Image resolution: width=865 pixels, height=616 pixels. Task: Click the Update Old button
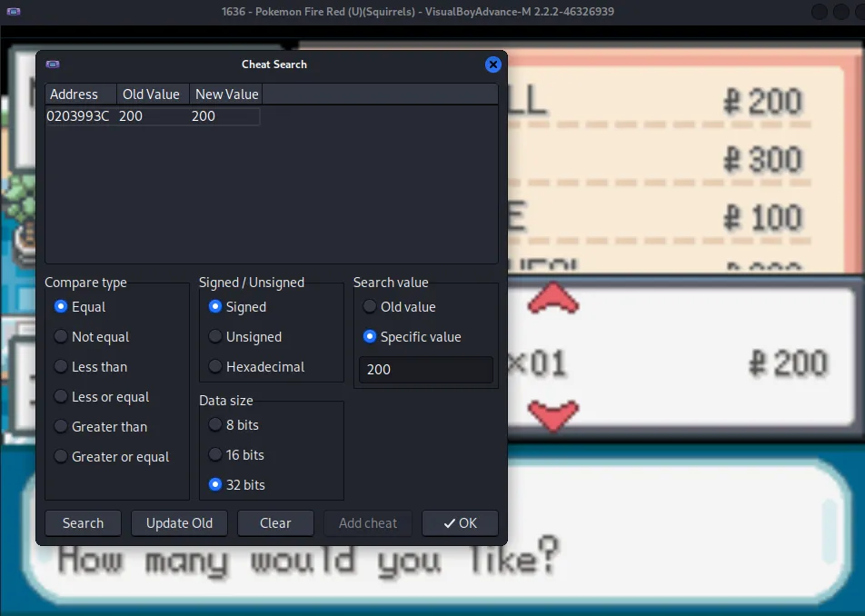pos(179,523)
